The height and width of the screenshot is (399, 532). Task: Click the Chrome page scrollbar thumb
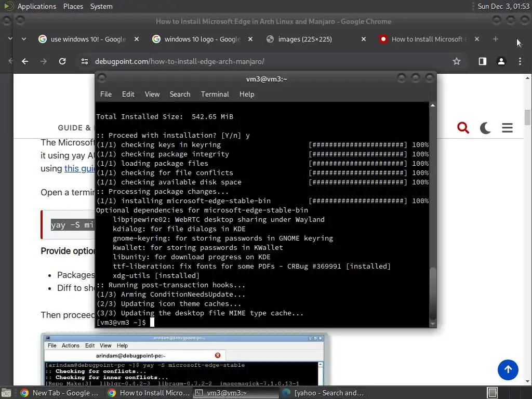click(x=527, y=117)
